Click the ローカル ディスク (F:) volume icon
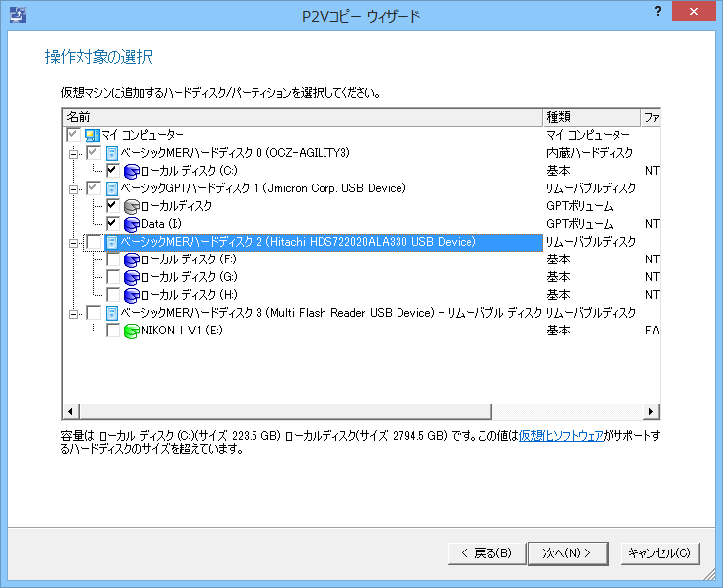Screen dimensions: 723x588 click(x=132, y=259)
